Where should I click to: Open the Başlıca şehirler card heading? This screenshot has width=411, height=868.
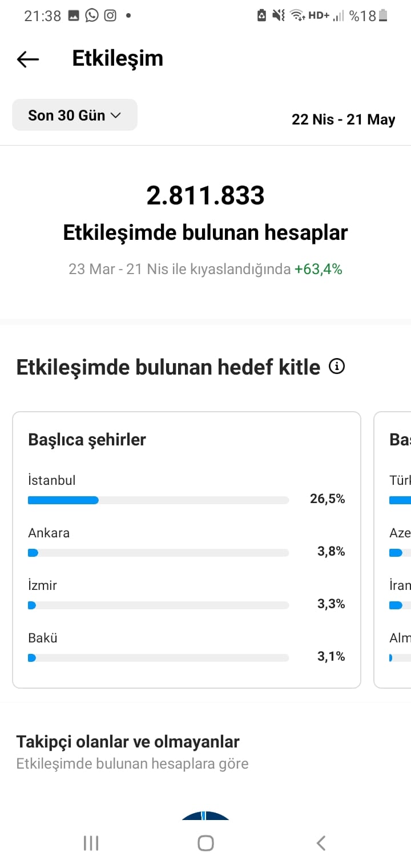(87, 439)
